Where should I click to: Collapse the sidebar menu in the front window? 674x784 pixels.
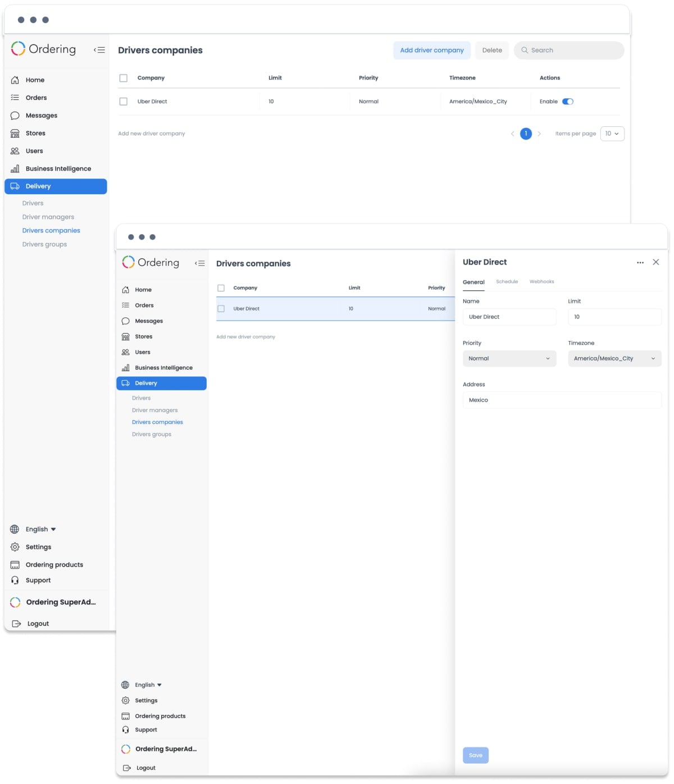(x=200, y=263)
